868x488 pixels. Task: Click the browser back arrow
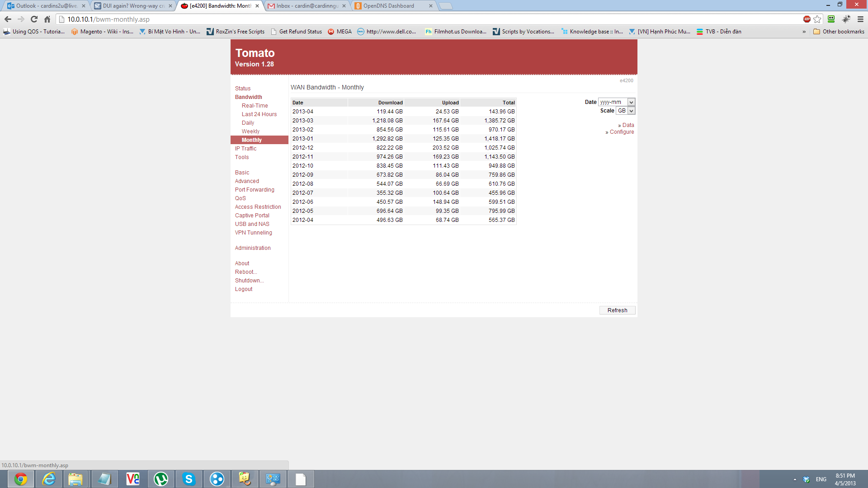click(8, 19)
